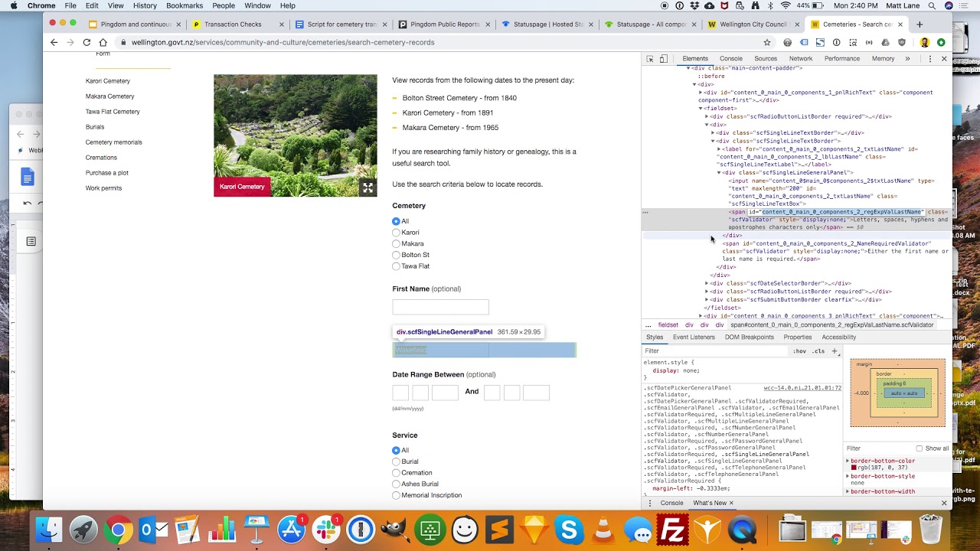Go back with the browser back arrow
Screen dimensions: 980x551
pyautogui.click(x=54, y=42)
